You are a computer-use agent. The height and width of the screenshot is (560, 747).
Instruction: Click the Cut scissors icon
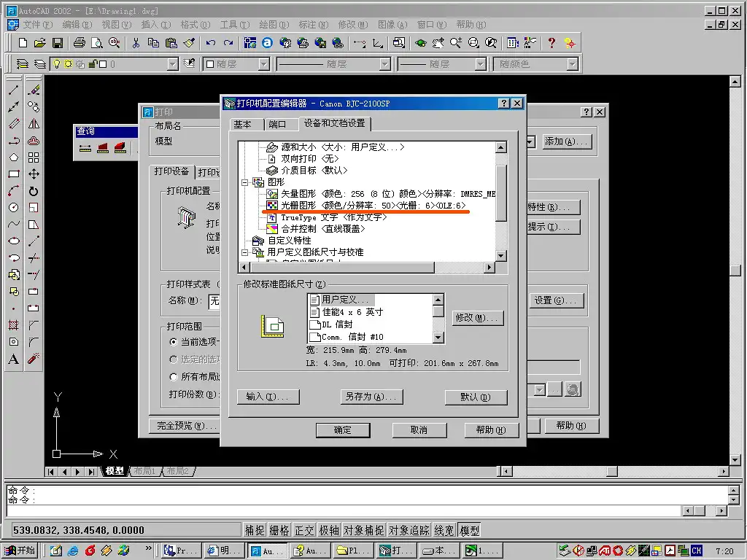click(136, 43)
